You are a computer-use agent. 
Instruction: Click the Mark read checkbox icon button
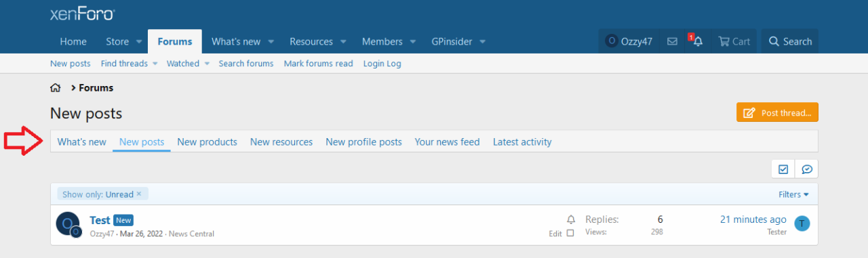[x=783, y=169]
